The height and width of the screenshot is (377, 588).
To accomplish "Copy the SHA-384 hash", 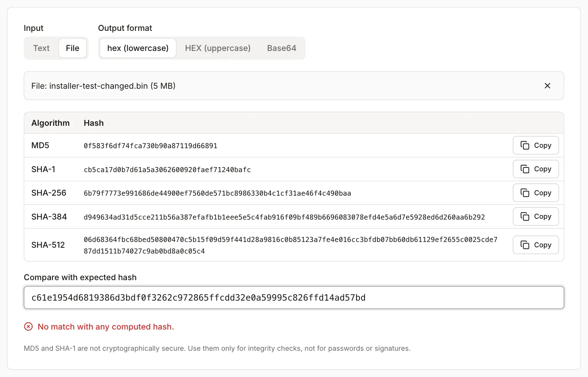I will point(536,216).
